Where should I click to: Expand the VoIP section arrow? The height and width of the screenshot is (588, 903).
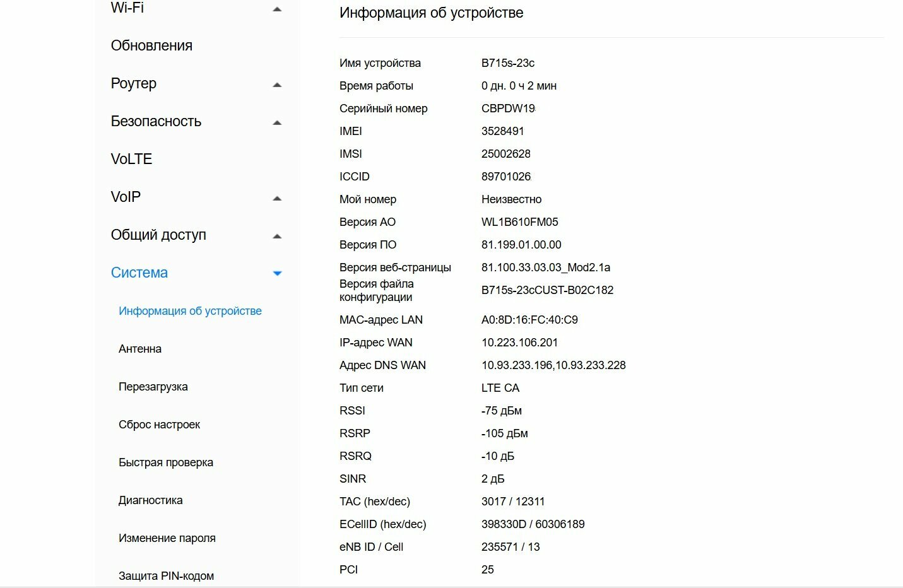click(x=277, y=199)
